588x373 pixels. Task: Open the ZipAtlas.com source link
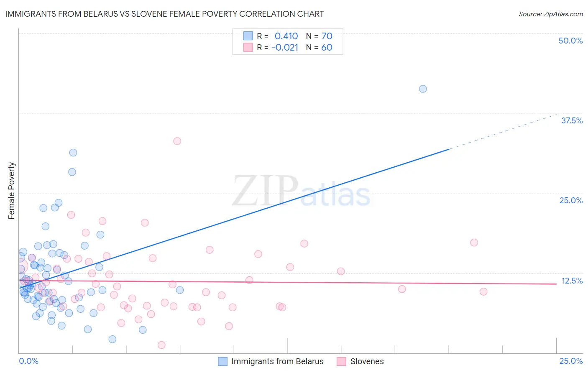551,14
